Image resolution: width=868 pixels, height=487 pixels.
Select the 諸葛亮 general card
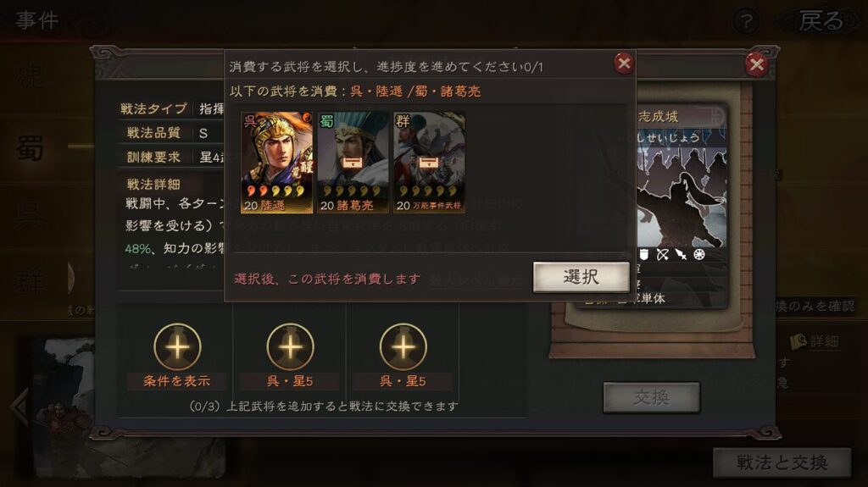pos(353,162)
